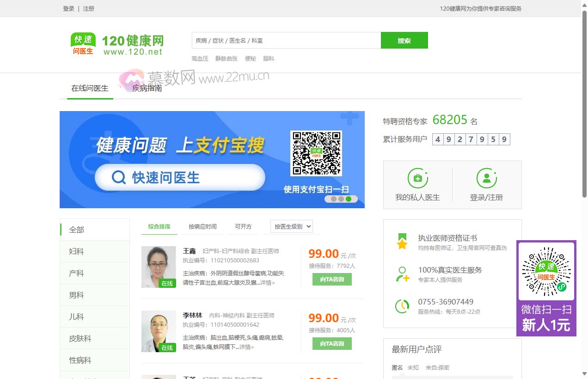Enable the 可开方 filter
The width and height of the screenshot is (588, 379).
coord(243,227)
